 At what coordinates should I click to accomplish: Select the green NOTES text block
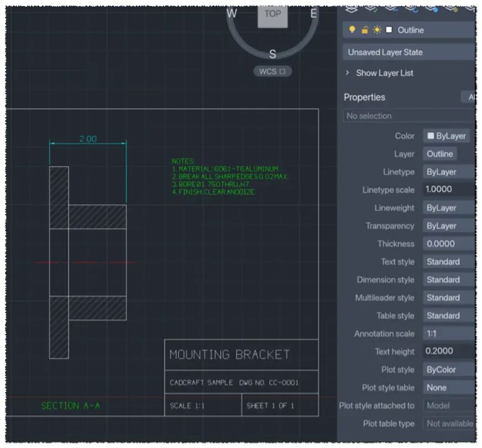coord(229,176)
